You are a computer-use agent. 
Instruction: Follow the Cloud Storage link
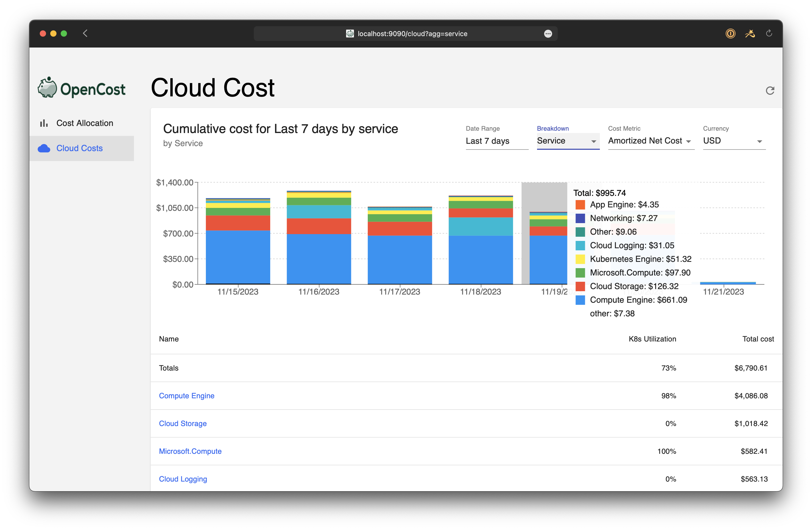[183, 423]
